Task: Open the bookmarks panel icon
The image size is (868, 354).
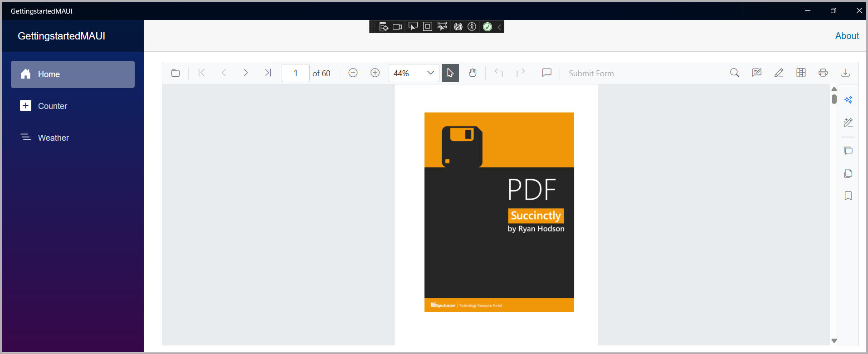Action: 848,196
